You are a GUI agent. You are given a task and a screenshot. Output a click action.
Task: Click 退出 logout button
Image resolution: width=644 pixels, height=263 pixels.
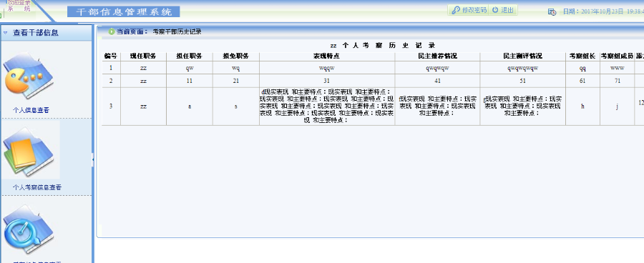pos(503,10)
